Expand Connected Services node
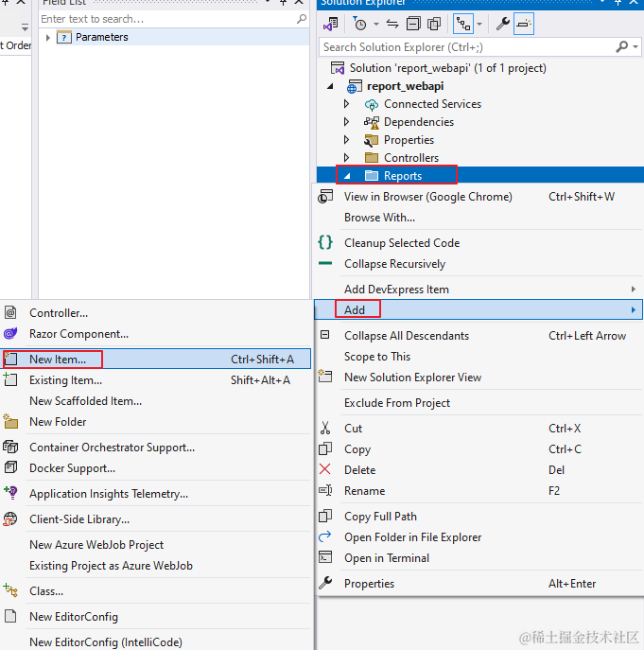 point(346,104)
